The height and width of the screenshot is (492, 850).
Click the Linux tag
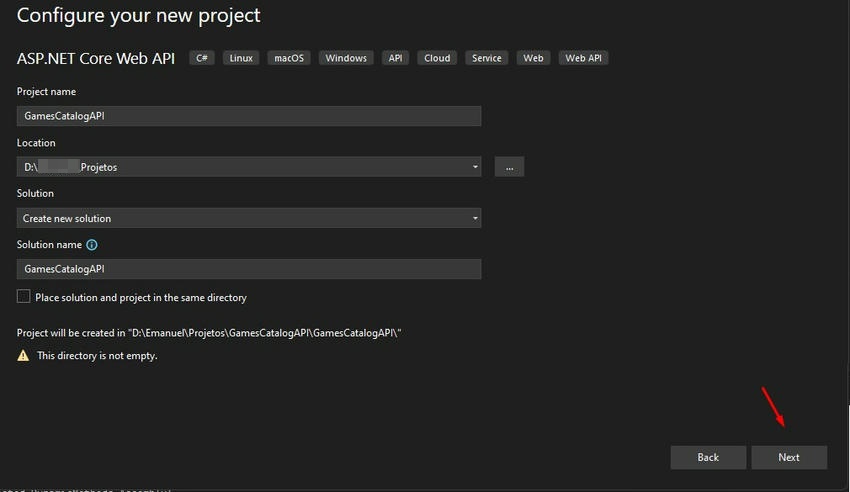241,58
